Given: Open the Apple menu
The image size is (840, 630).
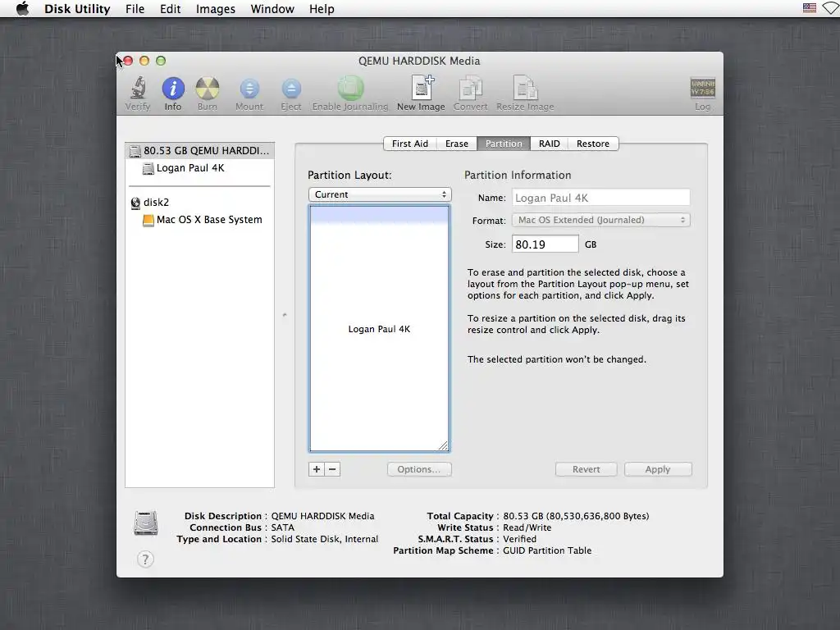Looking at the screenshot, I should [22, 8].
